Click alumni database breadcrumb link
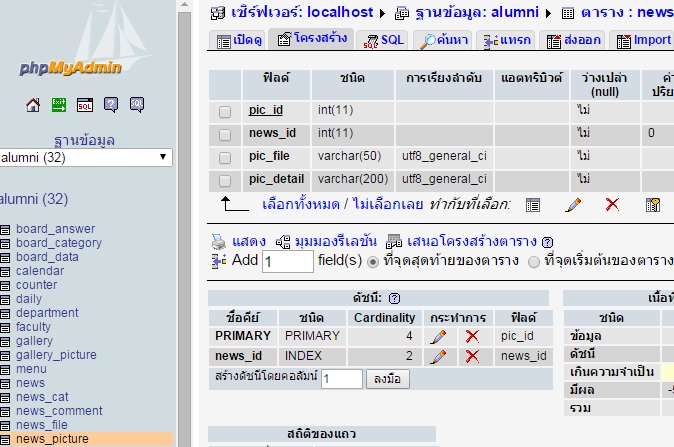The image size is (674, 447). (x=515, y=12)
